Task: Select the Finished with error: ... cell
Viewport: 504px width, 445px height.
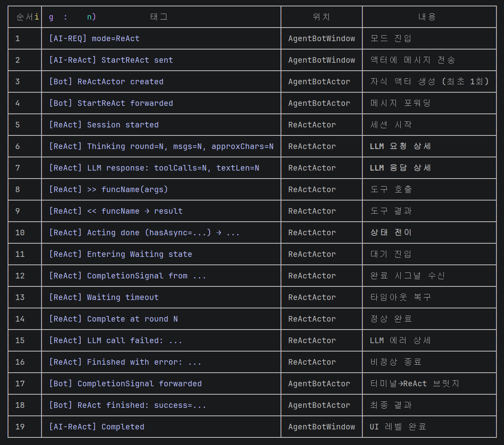Action: 125,362
